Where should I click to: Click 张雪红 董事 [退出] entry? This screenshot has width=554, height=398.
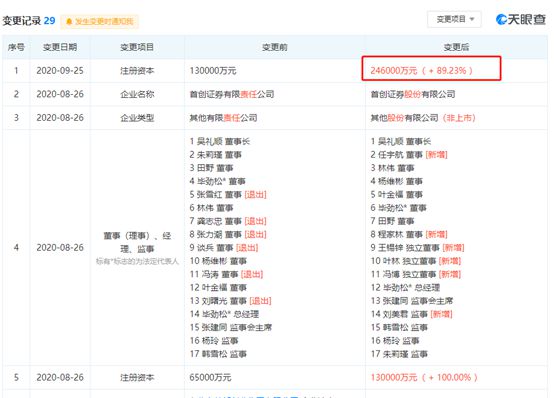coord(228,194)
